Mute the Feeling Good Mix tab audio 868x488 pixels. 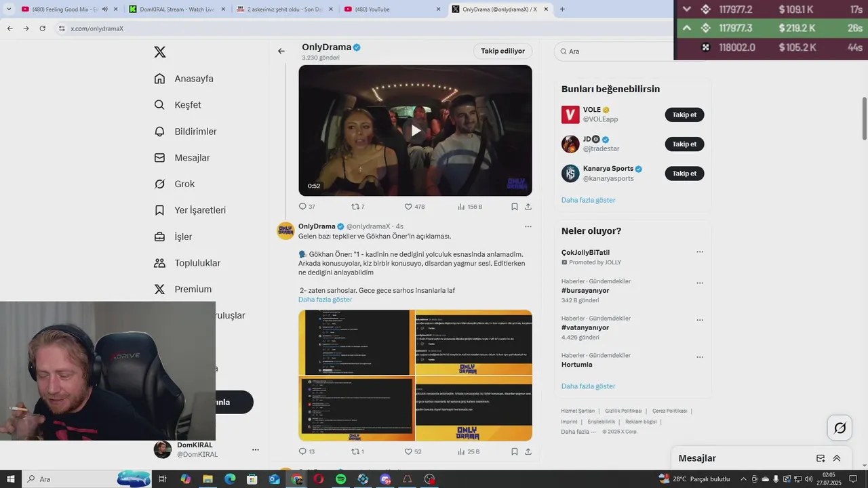tap(104, 9)
